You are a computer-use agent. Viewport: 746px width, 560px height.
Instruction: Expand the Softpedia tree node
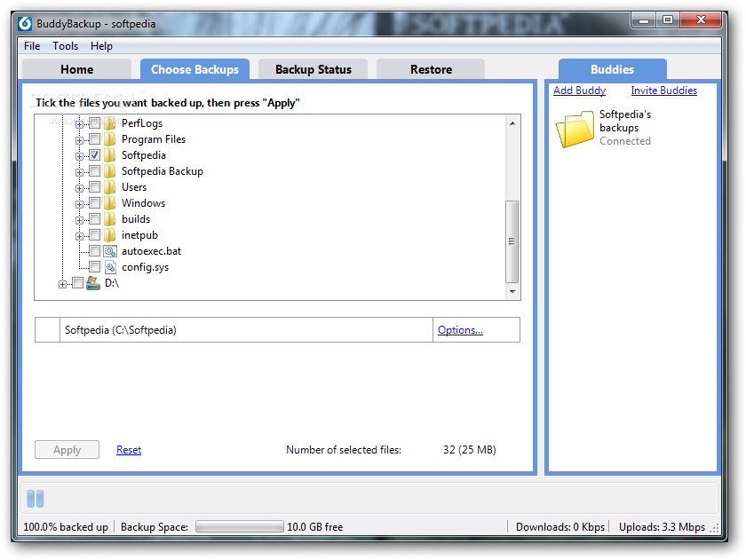(x=79, y=156)
